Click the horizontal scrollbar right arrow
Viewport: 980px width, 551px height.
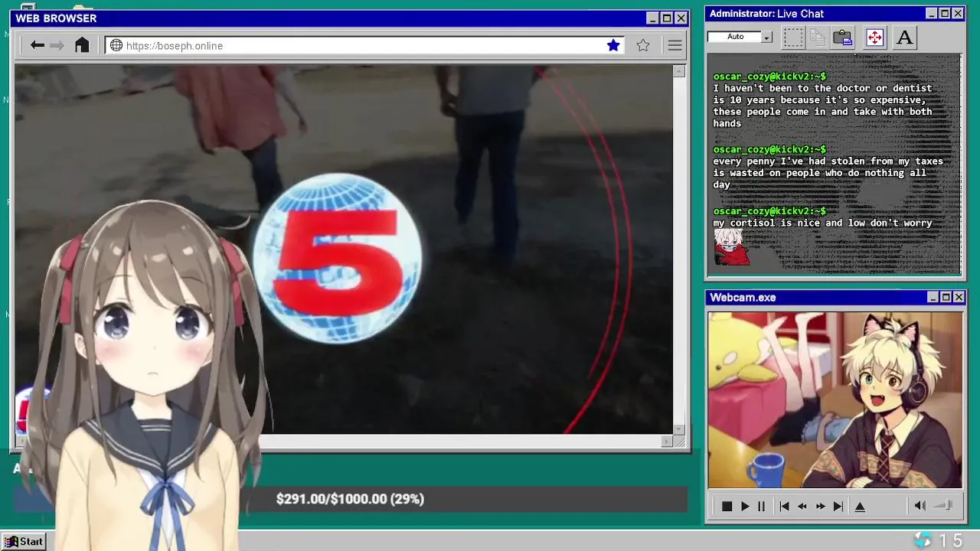click(667, 441)
